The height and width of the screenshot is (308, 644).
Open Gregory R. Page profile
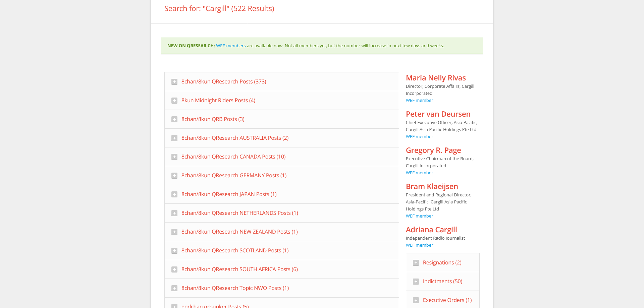[x=433, y=150]
